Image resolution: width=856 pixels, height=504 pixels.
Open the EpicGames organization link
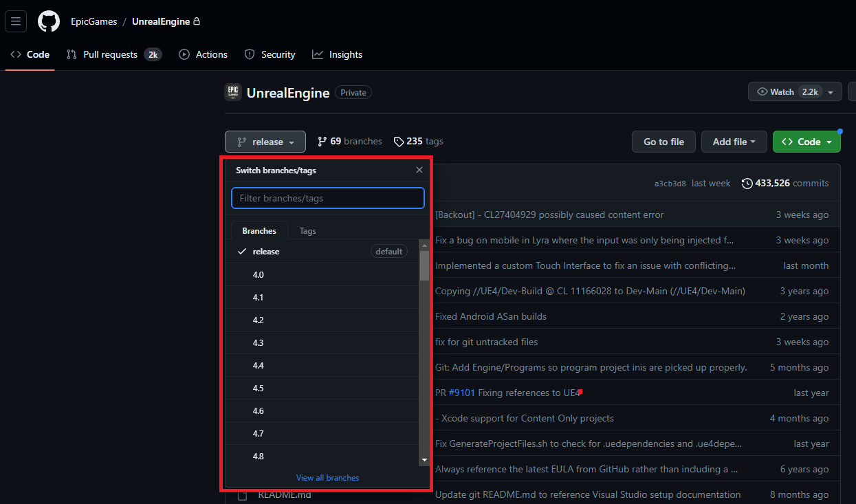pos(94,21)
